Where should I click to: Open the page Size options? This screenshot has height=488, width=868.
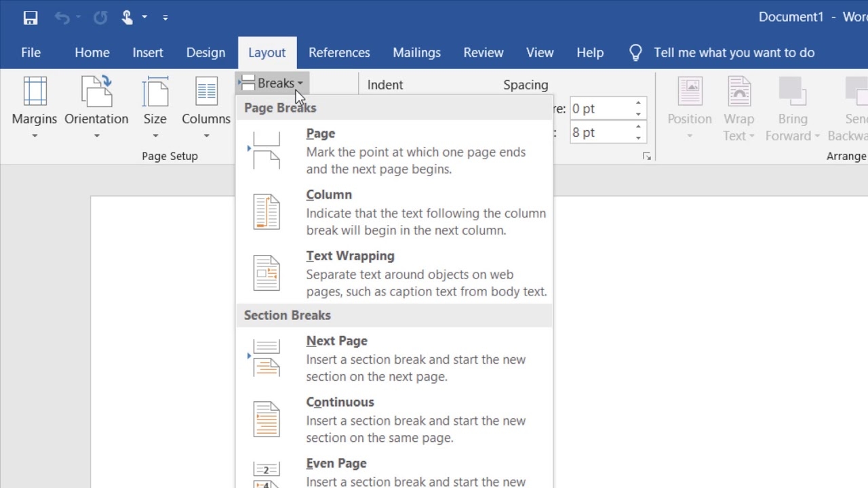155,107
